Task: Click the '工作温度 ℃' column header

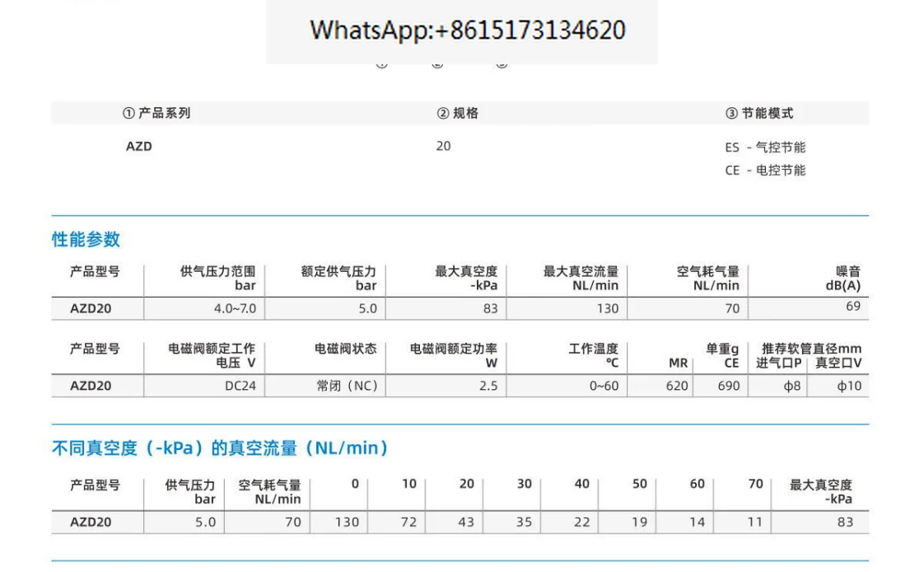Action: tap(594, 355)
